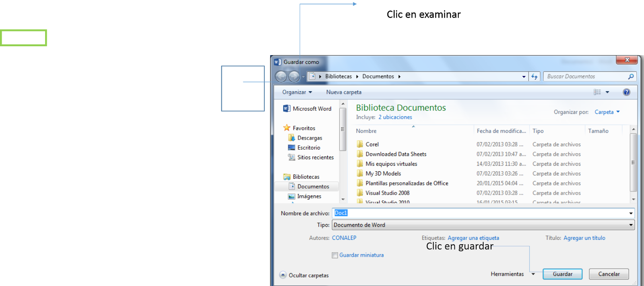Click the Nueva carpeta toolbar button
The width and height of the screenshot is (644, 286).
344,92
